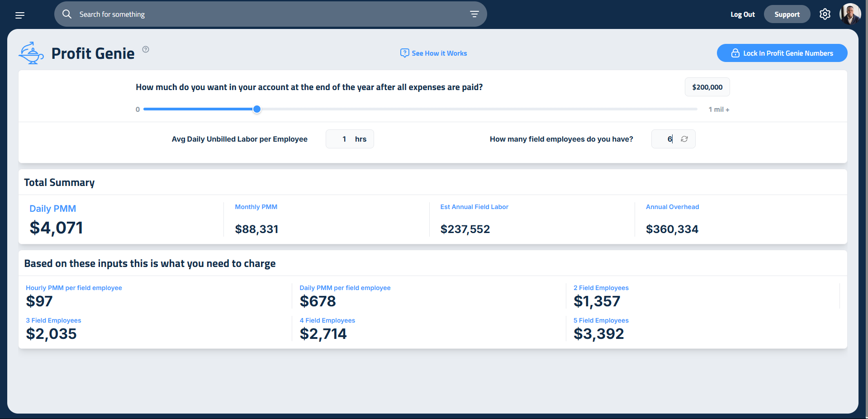Click refresh icon in field employees box
This screenshot has height=419, width=868.
point(684,139)
